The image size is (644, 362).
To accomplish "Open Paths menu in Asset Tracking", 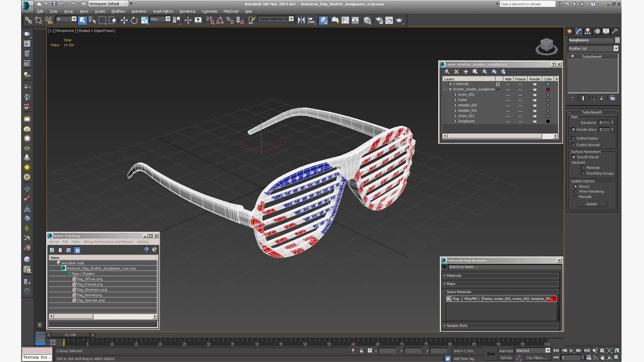I will tap(76, 242).
